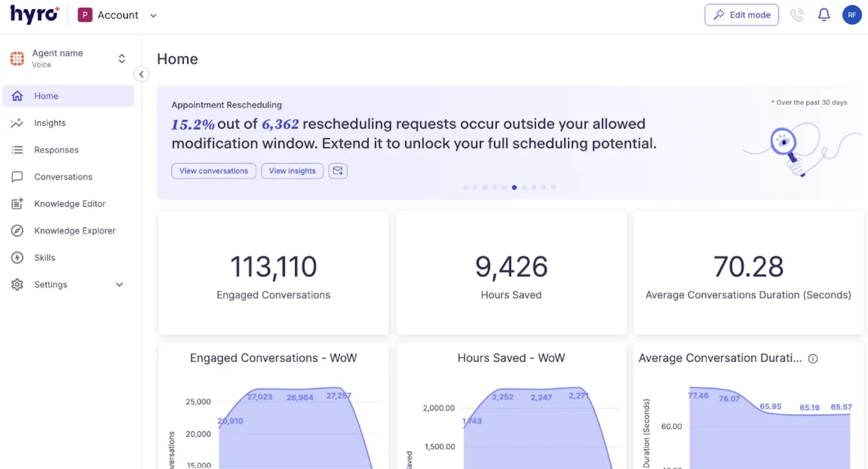Screen dimensions: 868x469
Task: Select the last carousel dot
Action: 553,188
